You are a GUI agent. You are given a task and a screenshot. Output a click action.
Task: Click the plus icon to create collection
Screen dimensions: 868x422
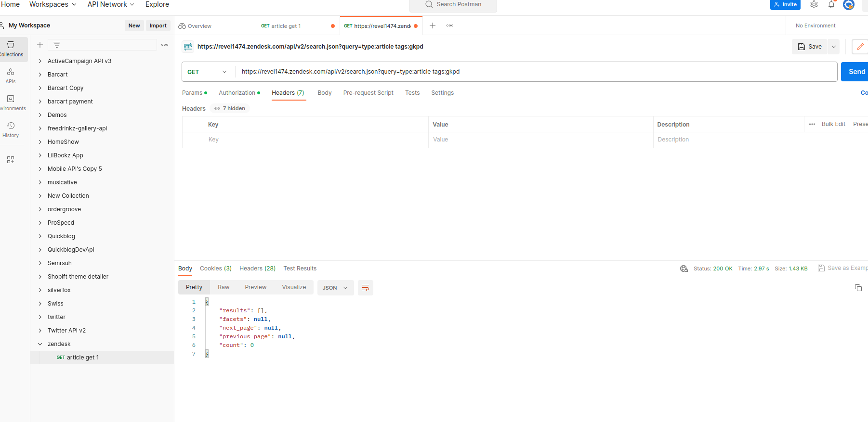point(40,45)
